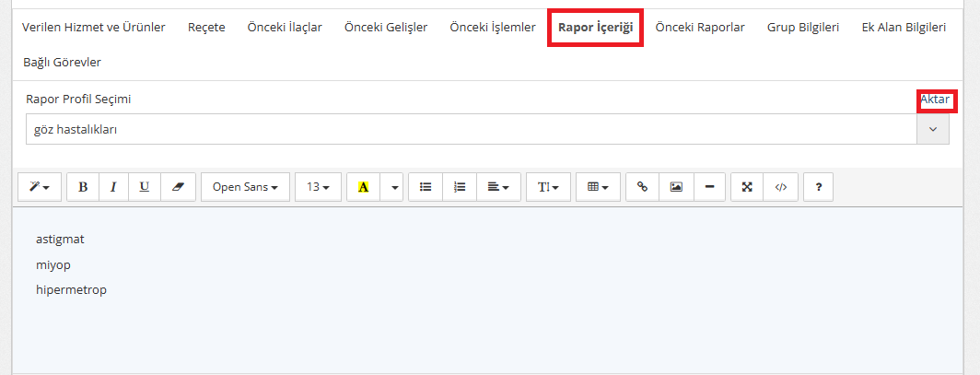The image size is (980, 375).
Task: Insert an ordered numbered list
Action: coord(460,187)
